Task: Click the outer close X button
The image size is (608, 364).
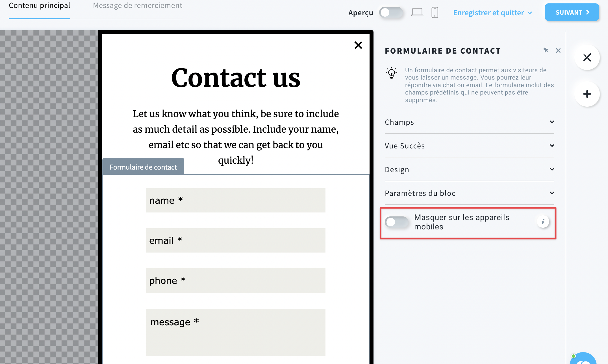Action: click(587, 57)
